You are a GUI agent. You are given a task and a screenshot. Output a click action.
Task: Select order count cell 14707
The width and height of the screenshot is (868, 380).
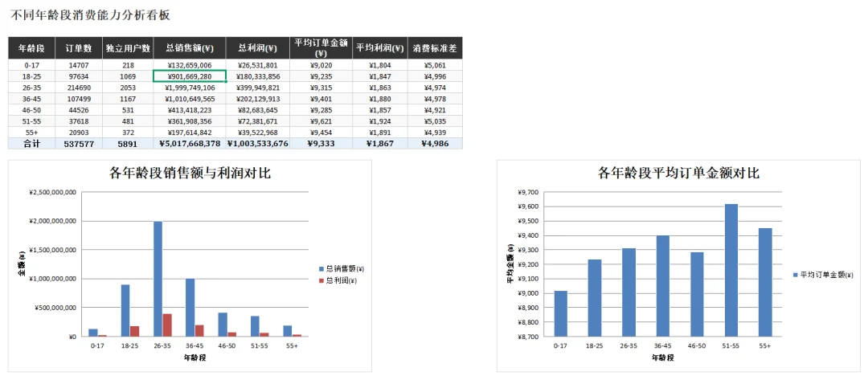click(79, 65)
